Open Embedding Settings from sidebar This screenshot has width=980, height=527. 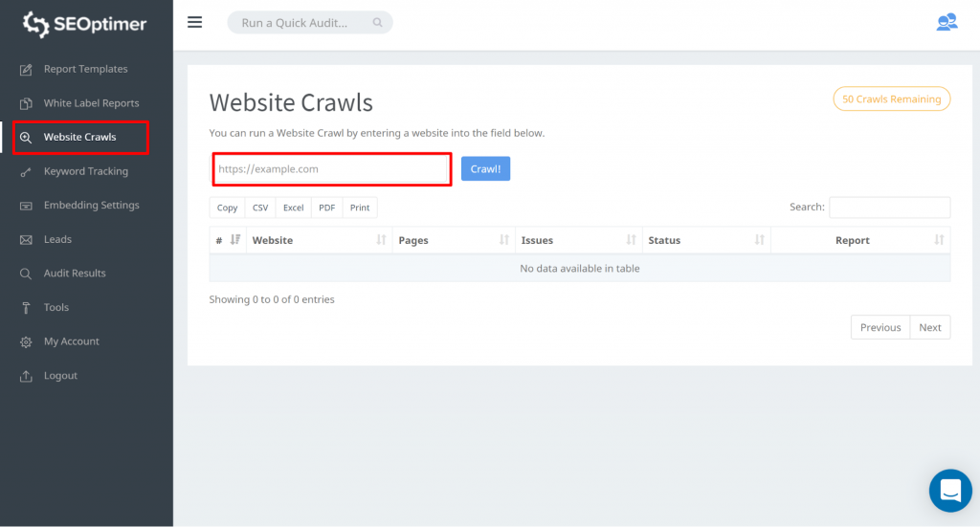pyautogui.click(x=91, y=206)
